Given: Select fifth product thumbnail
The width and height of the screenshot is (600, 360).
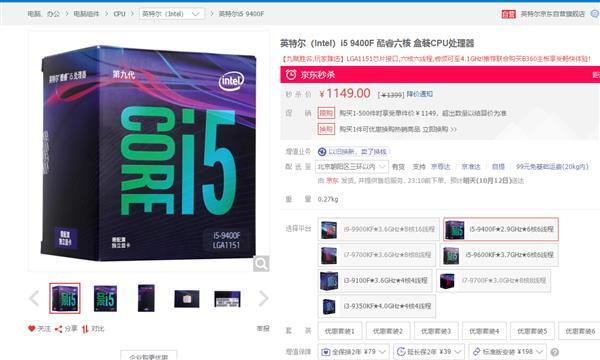Looking at the screenshot, I should click(x=227, y=299).
